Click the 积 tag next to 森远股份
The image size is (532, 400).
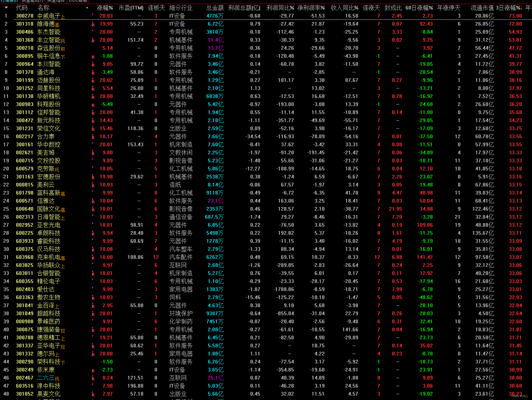pos(63,49)
